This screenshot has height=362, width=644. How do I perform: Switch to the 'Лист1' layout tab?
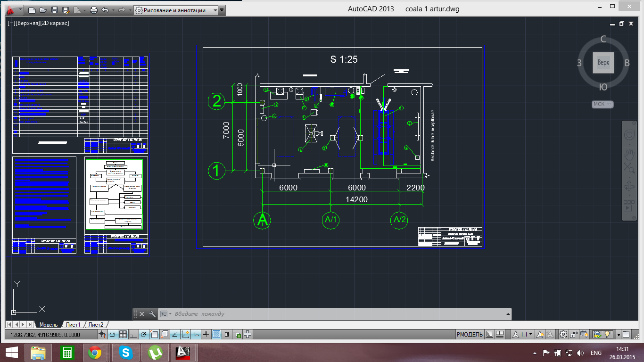pyautogui.click(x=73, y=325)
